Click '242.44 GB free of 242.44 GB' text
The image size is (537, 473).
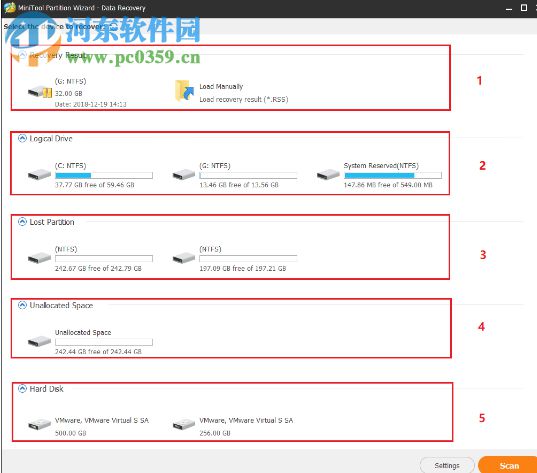coord(98,352)
